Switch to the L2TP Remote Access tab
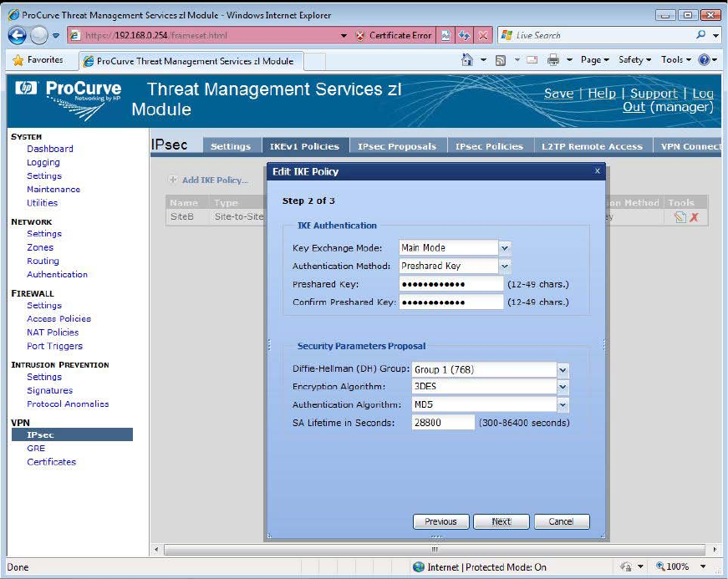Image resolution: width=728 pixels, height=579 pixels. click(592, 146)
